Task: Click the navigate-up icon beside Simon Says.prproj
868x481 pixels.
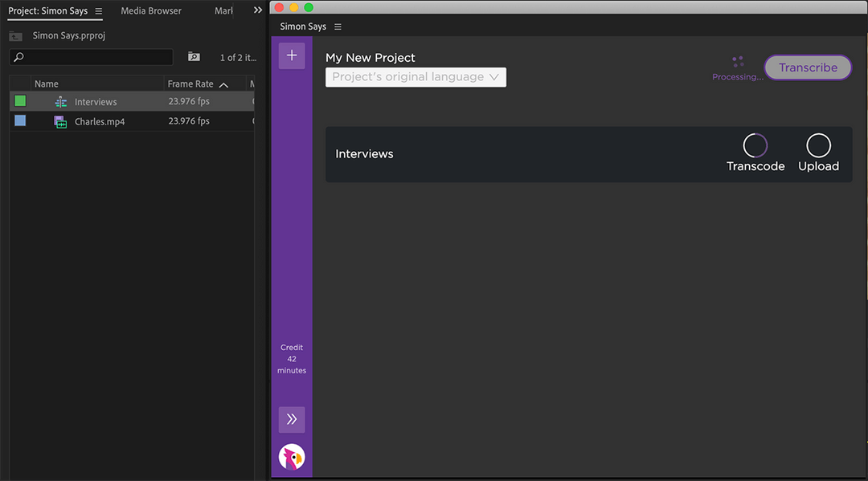Action: tap(16, 35)
